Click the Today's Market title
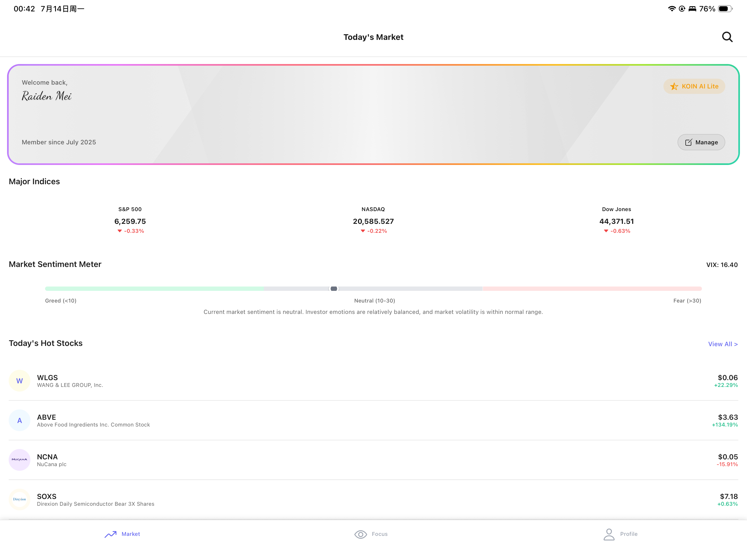The image size is (747, 560). pos(373,37)
